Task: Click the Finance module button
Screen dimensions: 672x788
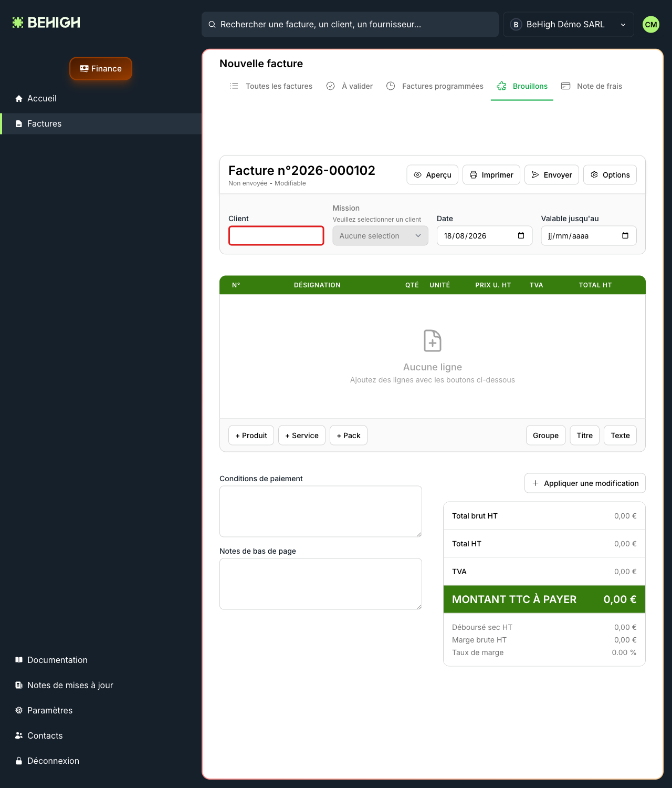Action: [x=101, y=69]
